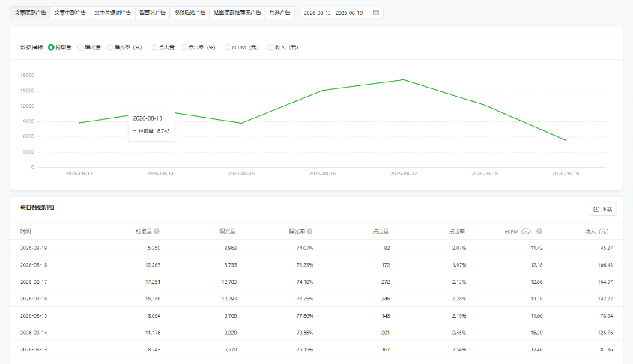Click the 74.07% exposure rate cell
The height and width of the screenshot is (364, 633).
305,248
